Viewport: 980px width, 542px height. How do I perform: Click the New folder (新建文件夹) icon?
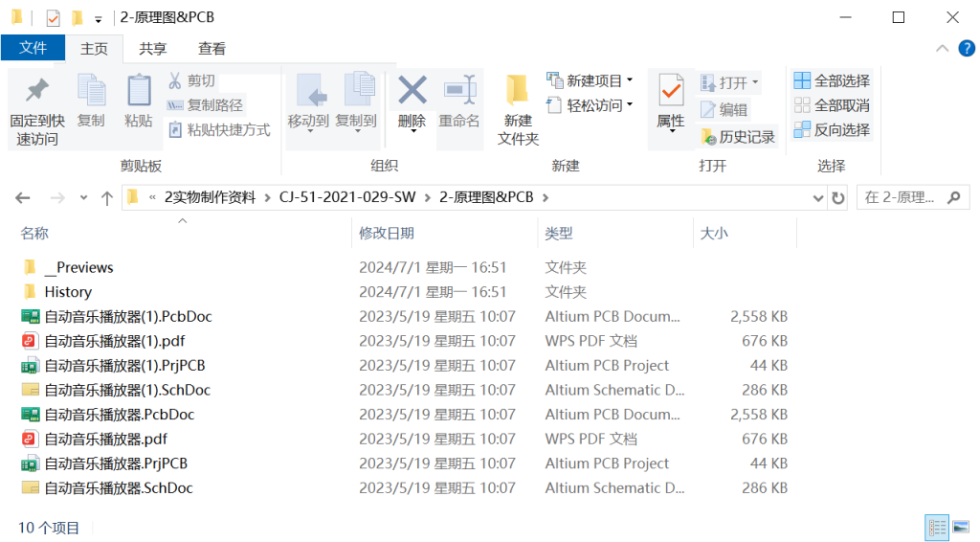coord(518,91)
